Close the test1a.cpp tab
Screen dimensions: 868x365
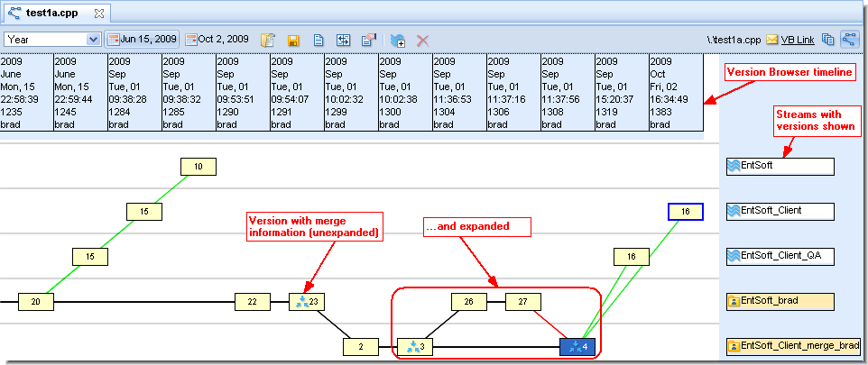pyautogui.click(x=100, y=14)
